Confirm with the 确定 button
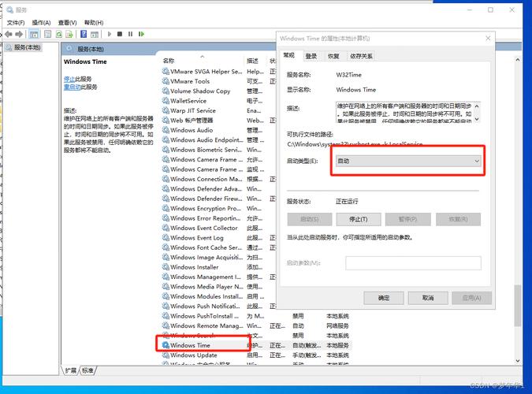The width and height of the screenshot is (532, 394). click(x=384, y=298)
